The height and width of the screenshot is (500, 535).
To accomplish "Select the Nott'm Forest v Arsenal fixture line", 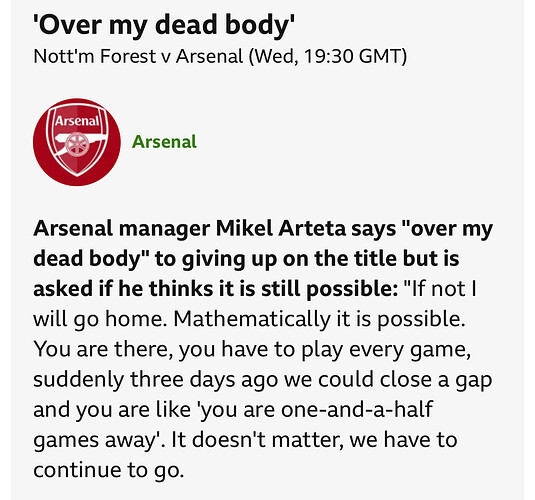I will 220,56.
